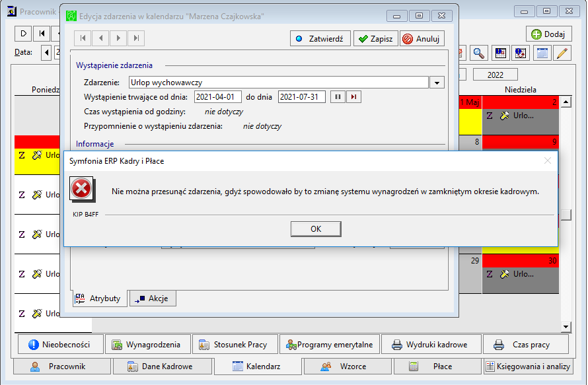Click the yellow pencil edit icon
588x385 pixels.
coord(562,53)
